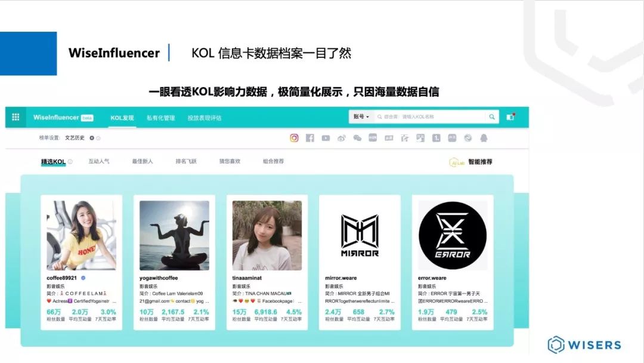This screenshot has height=363, width=644.
Task: Click the 1.9万 follower count
Action: 426,312
